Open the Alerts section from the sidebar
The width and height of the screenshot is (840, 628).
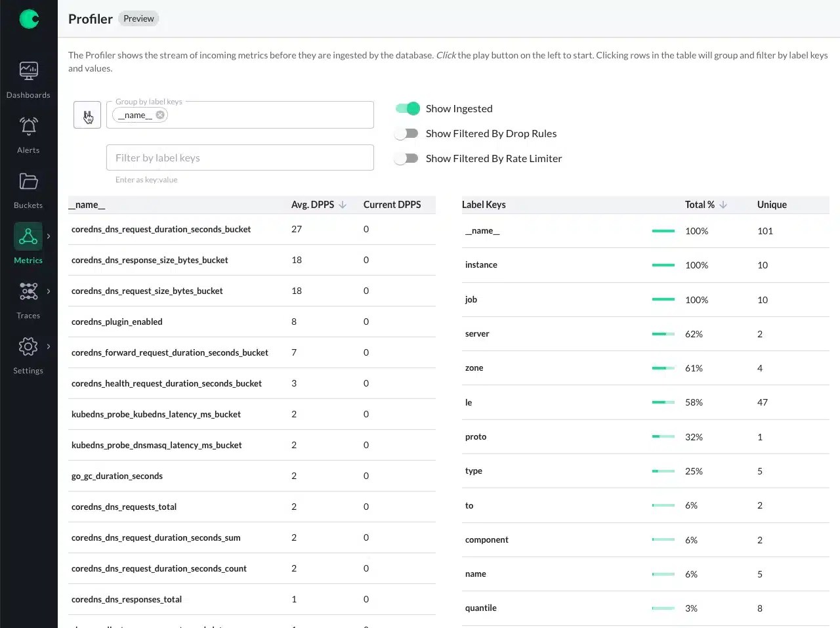click(x=28, y=133)
